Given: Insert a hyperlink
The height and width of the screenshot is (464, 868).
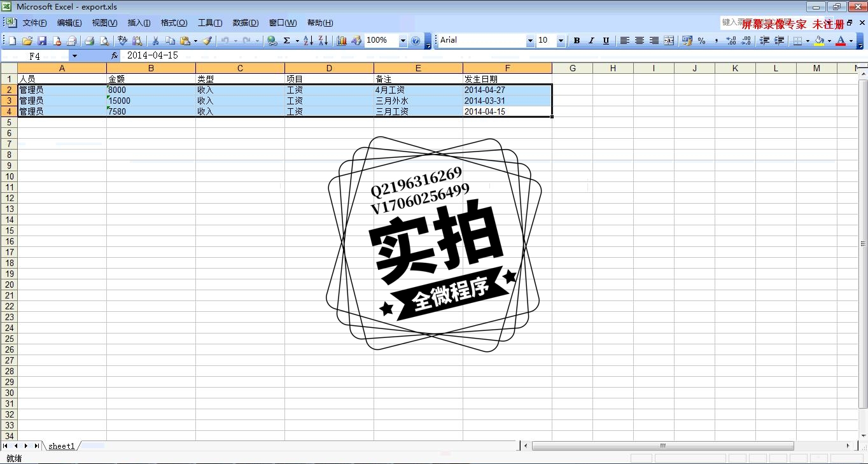Looking at the screenshot, I should coord(272,41).
